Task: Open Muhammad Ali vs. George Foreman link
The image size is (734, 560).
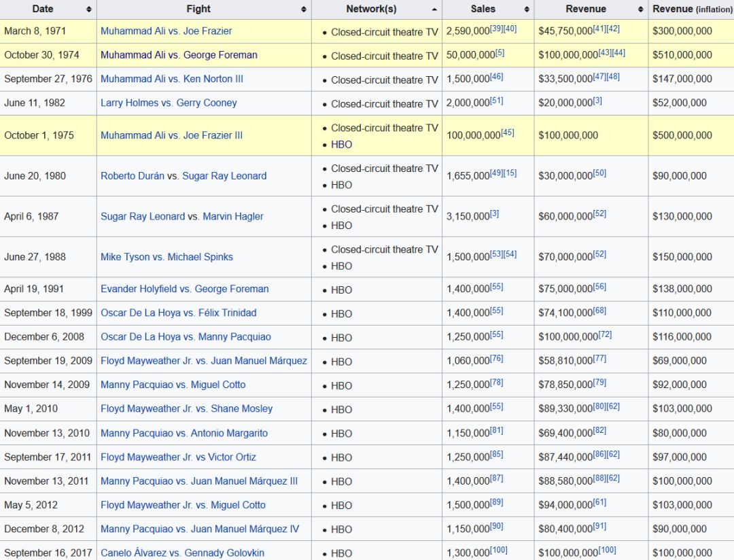Action: (x=179, y=55)
